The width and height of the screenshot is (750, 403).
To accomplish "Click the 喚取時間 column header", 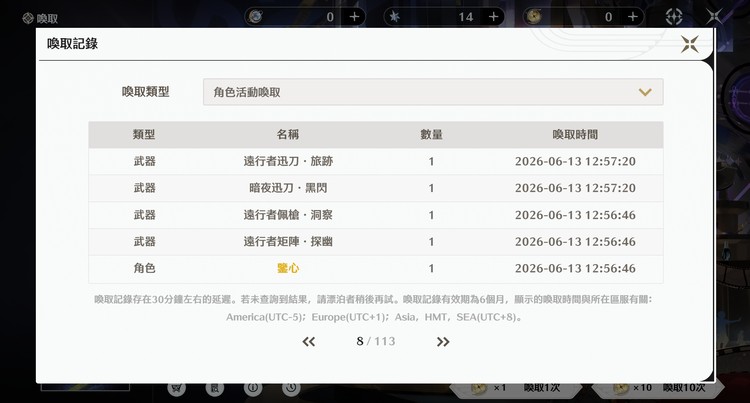I will 575,134.
